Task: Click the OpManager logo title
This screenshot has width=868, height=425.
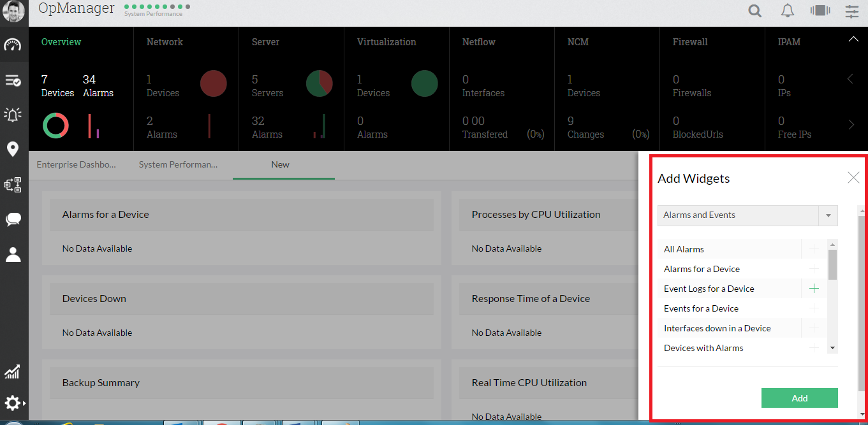Action: 77,8
